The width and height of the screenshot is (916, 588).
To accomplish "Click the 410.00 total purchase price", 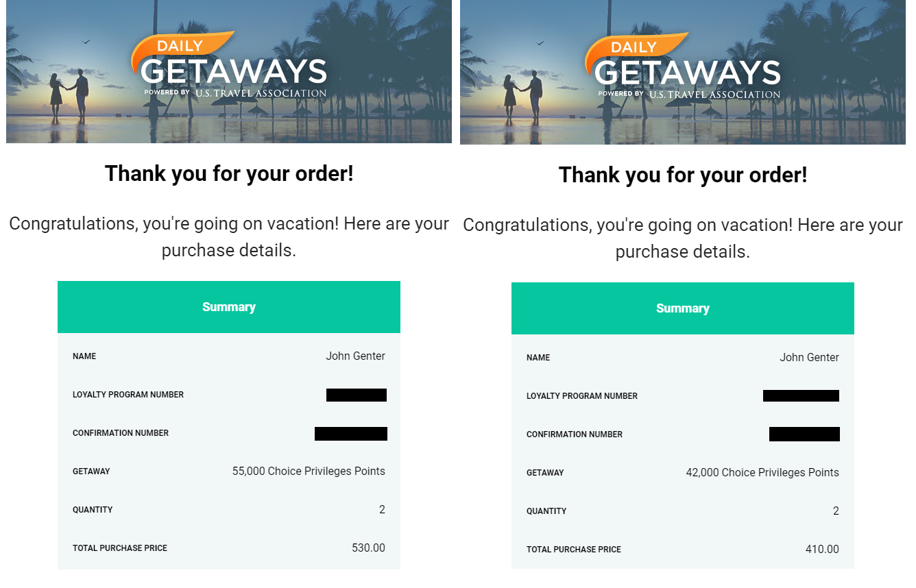I will point(822,549).
